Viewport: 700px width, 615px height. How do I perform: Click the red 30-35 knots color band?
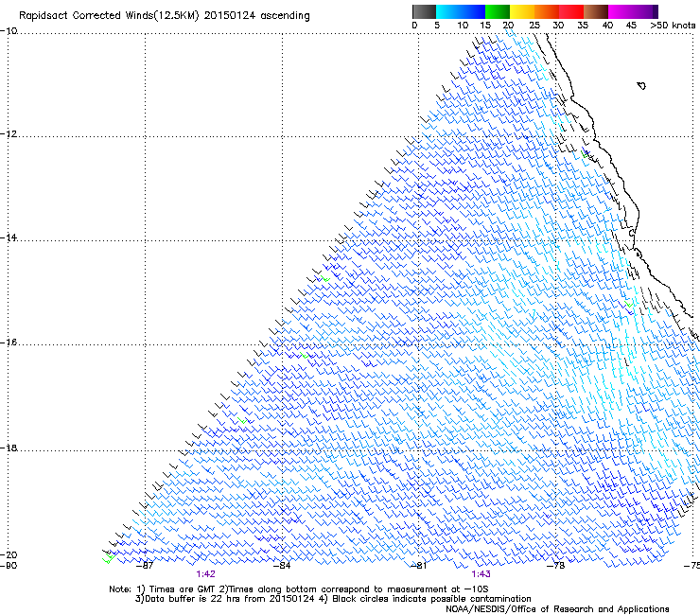click(x=571, y=11)
